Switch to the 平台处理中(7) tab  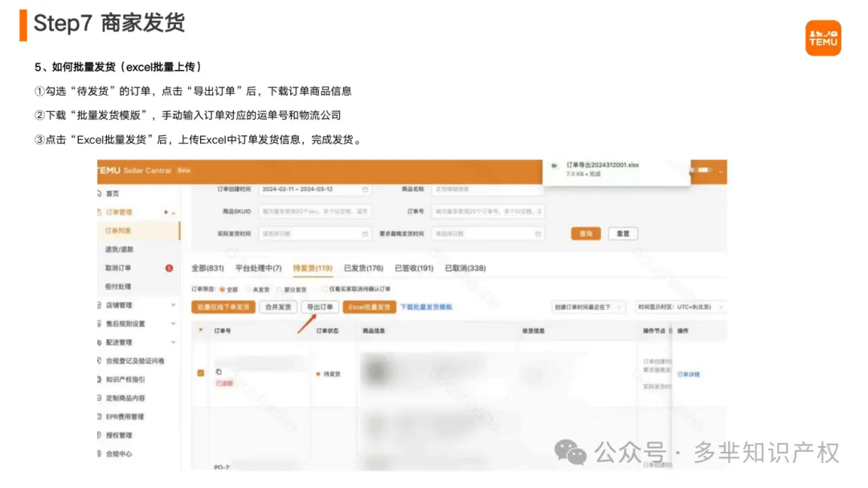(259, 268)
